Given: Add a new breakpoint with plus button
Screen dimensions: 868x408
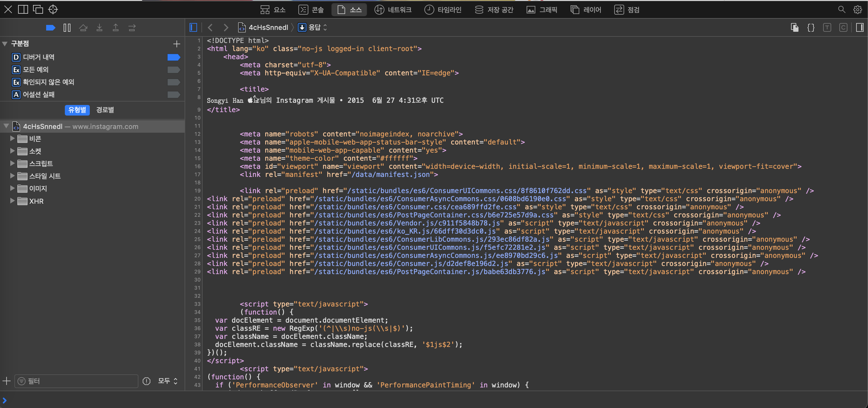Looking at the screenshot, I should 176,44.
